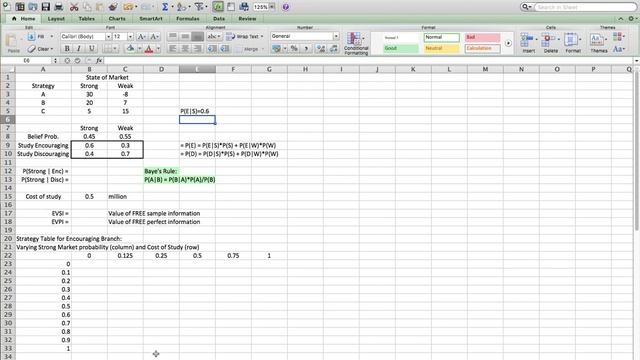Increase font size with large A icon
The height and width of the screenshot is (360, 640).
tap(141, 36)
